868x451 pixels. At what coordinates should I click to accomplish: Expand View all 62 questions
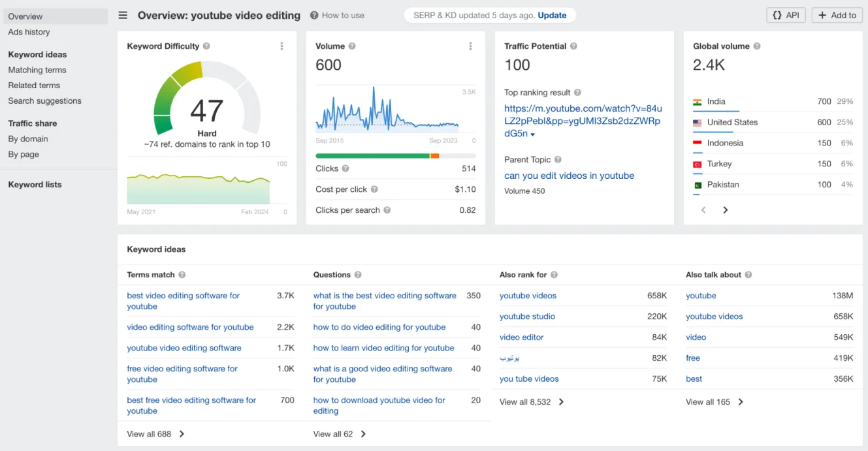(340, 434)
